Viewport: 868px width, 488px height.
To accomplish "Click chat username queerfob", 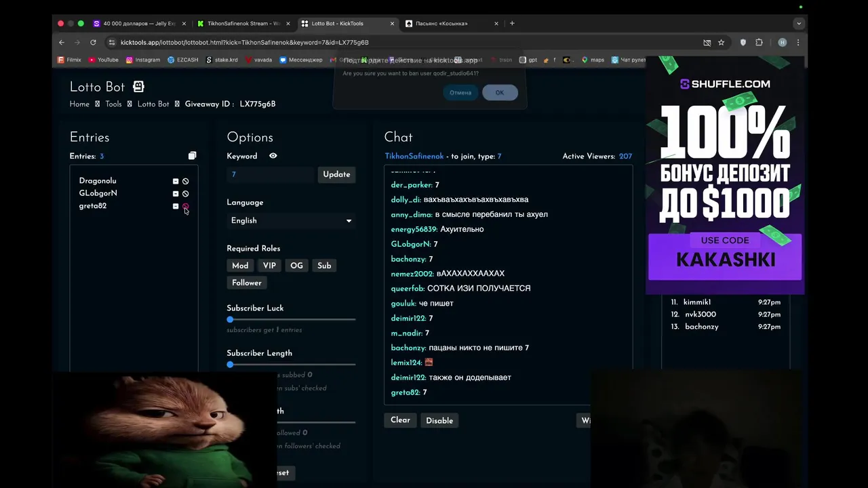I will pyautogui.click(x=408, y=288).
